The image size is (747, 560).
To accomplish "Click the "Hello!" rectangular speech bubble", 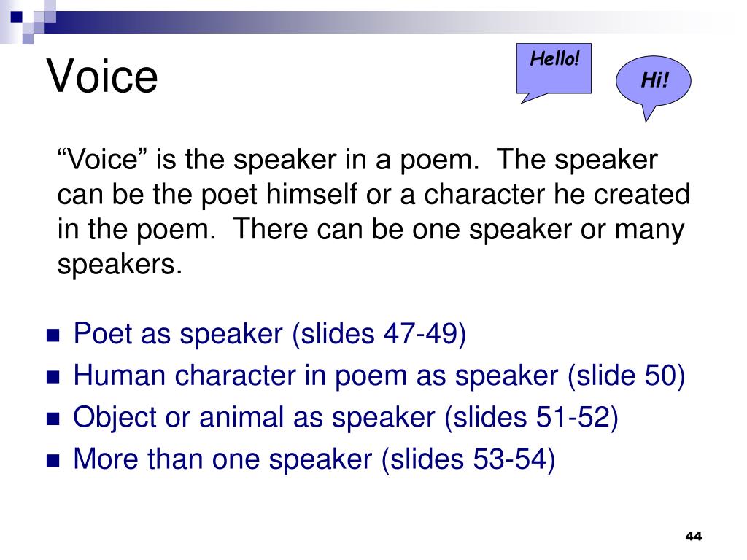I will point(554,66).
